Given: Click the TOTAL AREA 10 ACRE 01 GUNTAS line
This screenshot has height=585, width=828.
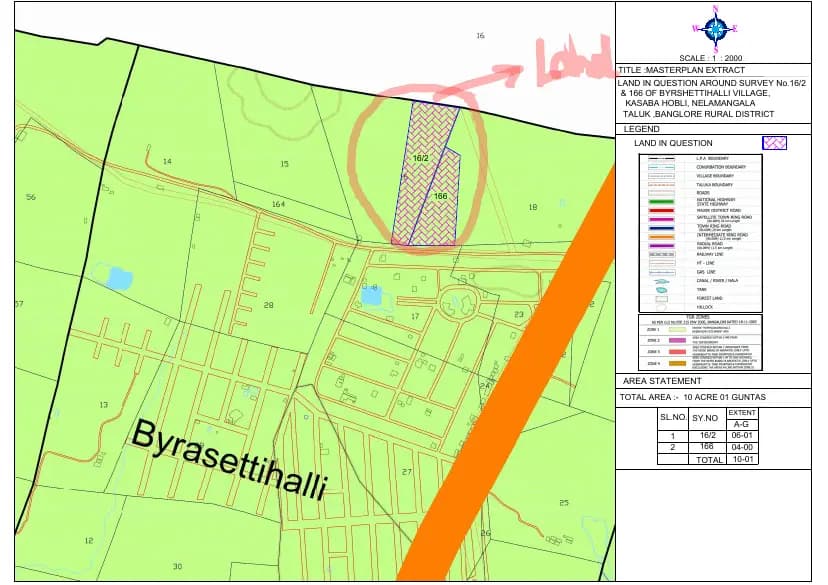Looking at the screenshot, I should [693, 397].
